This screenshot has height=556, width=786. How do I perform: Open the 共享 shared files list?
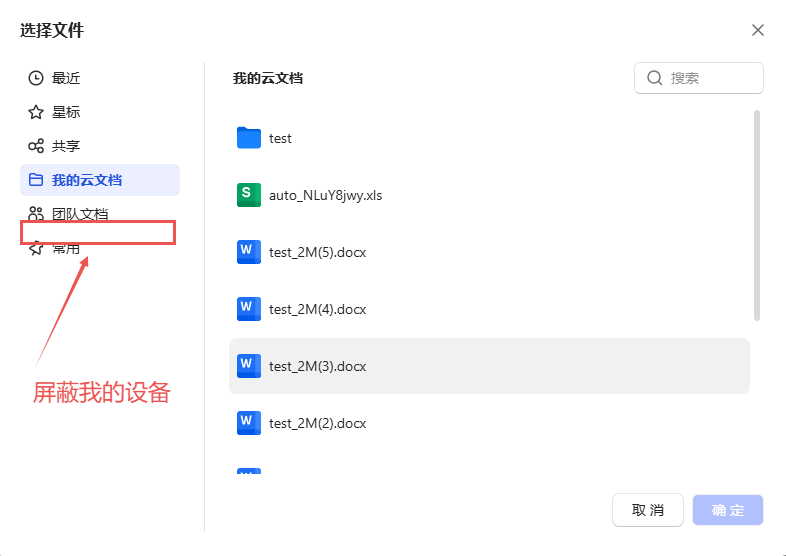click(66, 146)
